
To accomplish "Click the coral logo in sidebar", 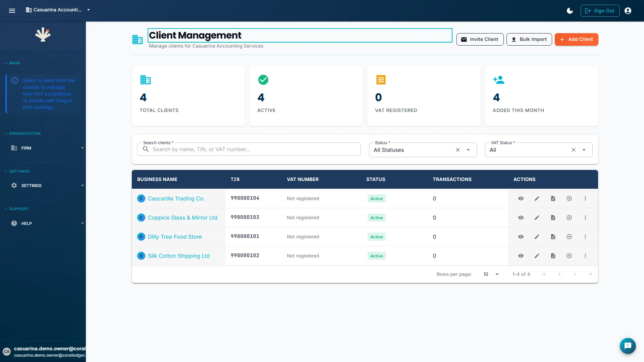I will point(43,35).
